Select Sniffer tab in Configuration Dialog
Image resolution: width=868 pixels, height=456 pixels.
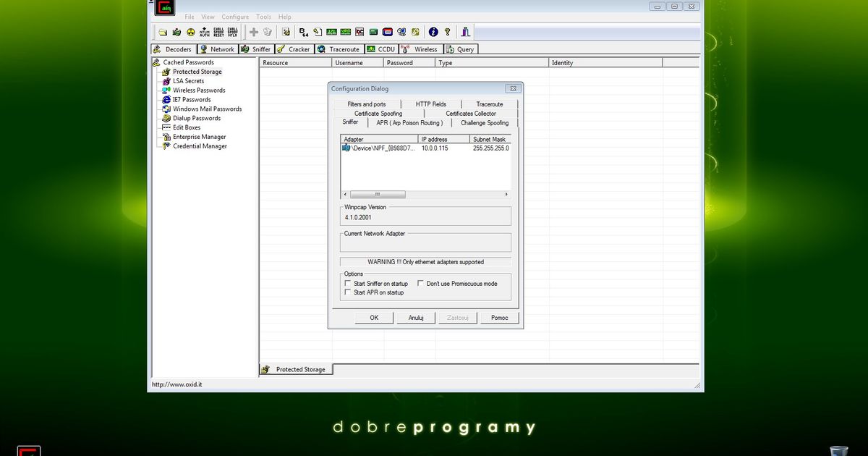350,122
